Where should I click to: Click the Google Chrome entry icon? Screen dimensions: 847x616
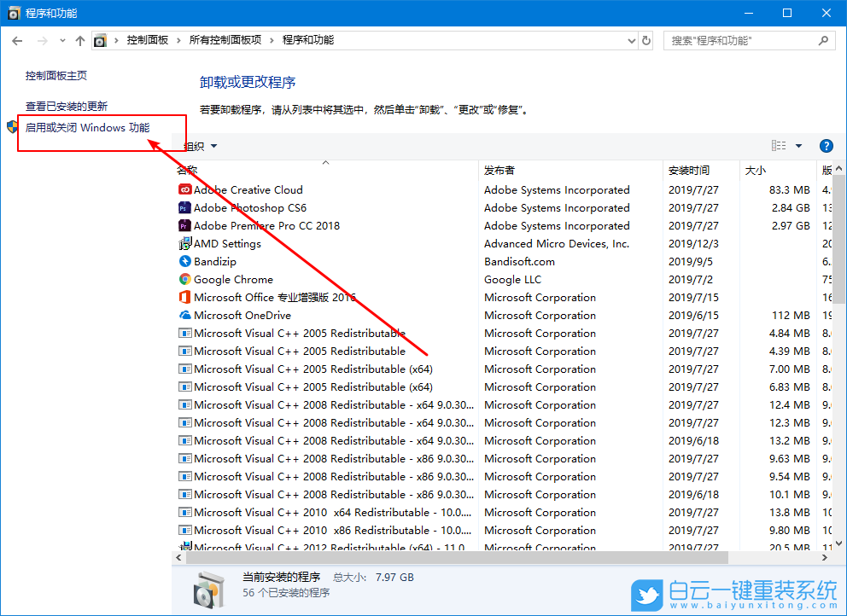[x=184, y=279]
